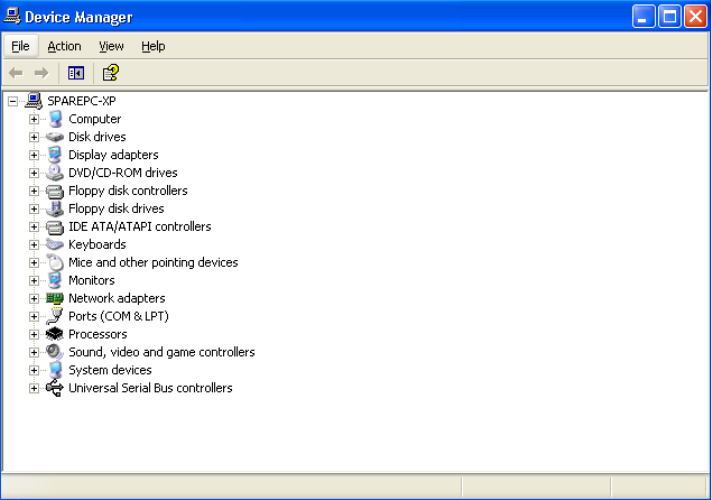Open the File menu
The image size is (712, 500).
click(x=20, y=46)
